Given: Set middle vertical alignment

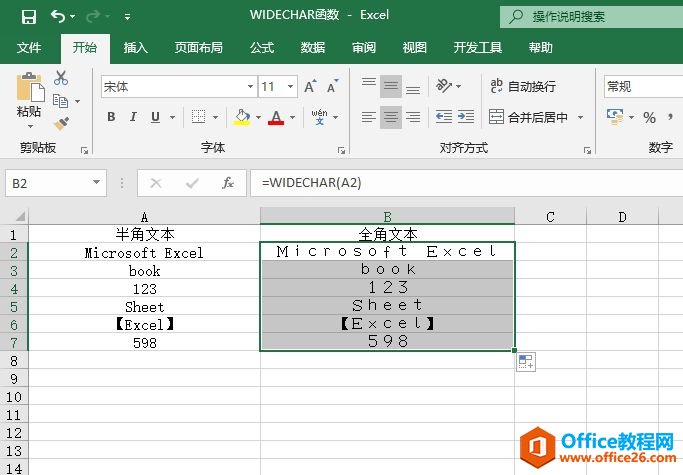Looking at the screenshot, I should coord(391,85).
